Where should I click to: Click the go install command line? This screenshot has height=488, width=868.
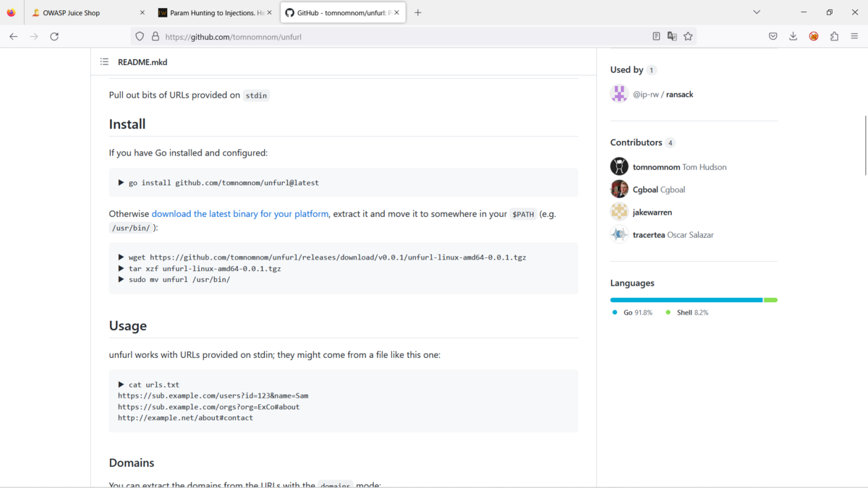[x=218, y=183]
